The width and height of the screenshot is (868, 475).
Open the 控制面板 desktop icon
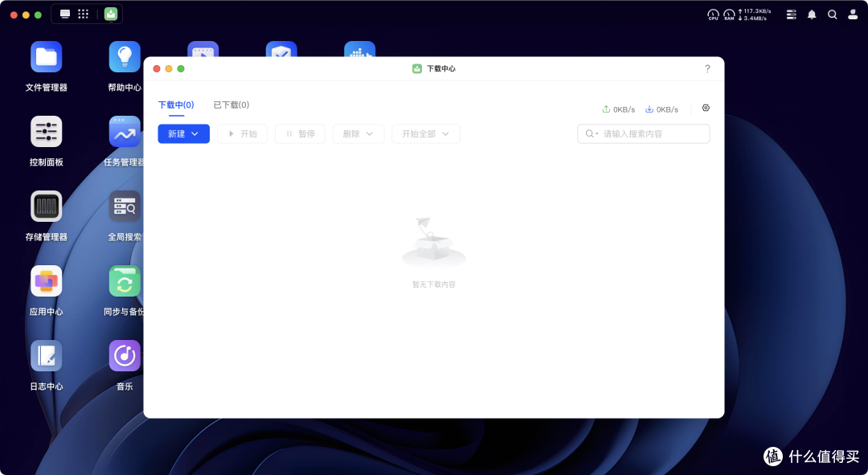[x=46, y=132]
